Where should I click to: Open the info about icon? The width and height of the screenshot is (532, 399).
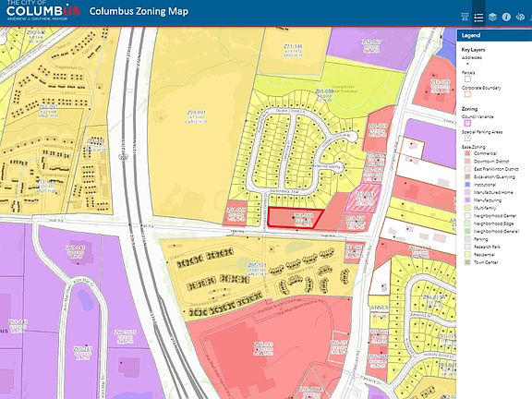[x=506, y=17]
